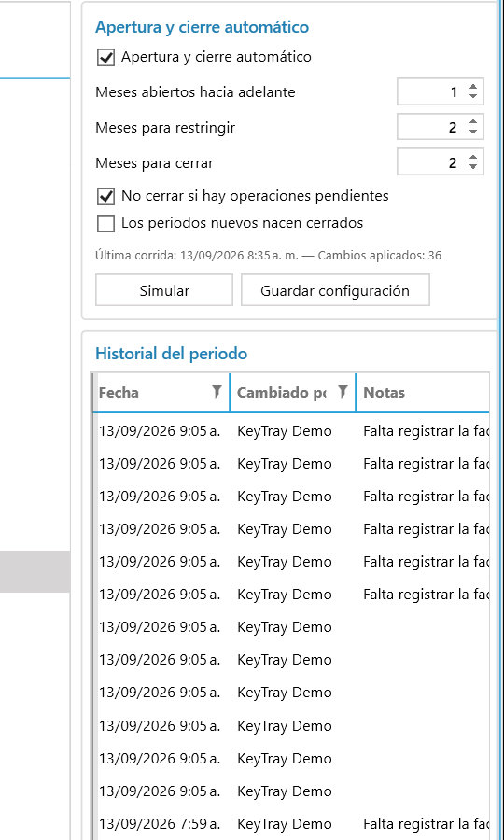504x840 pixels.
Task: Increase Meses para cerrar with up arrow
Action: pos(473,158)
